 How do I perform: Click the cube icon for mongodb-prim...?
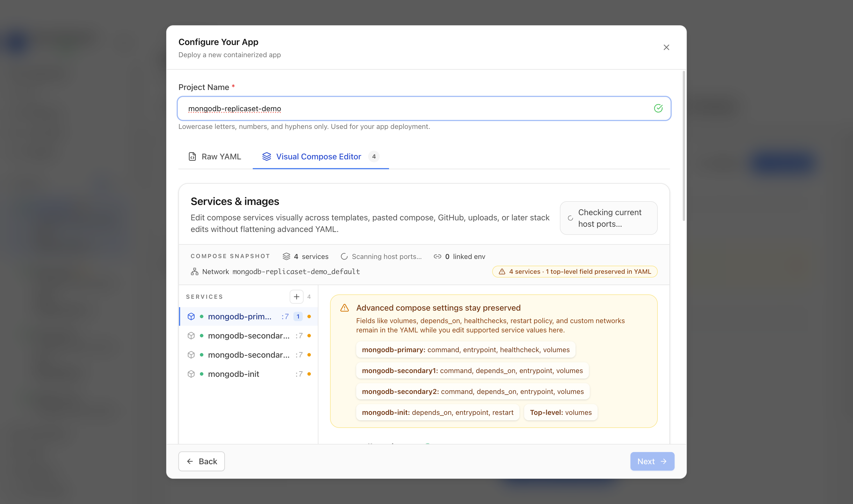191,316
